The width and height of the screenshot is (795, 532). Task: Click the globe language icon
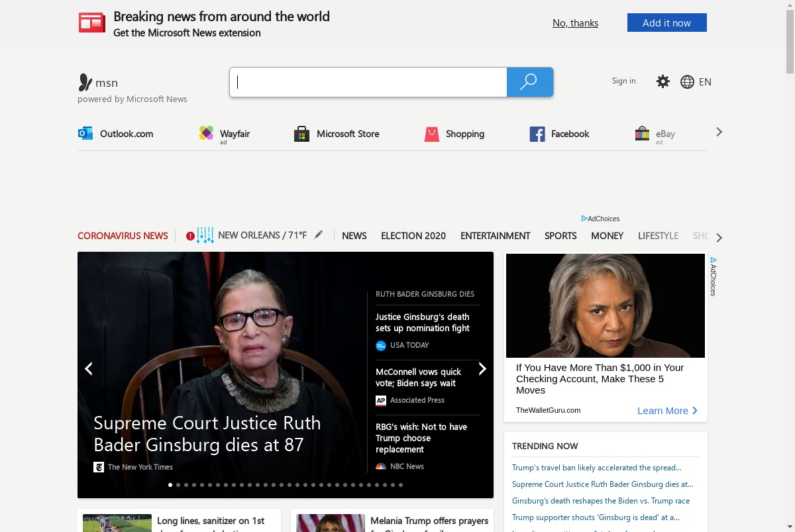click(687, 81)
